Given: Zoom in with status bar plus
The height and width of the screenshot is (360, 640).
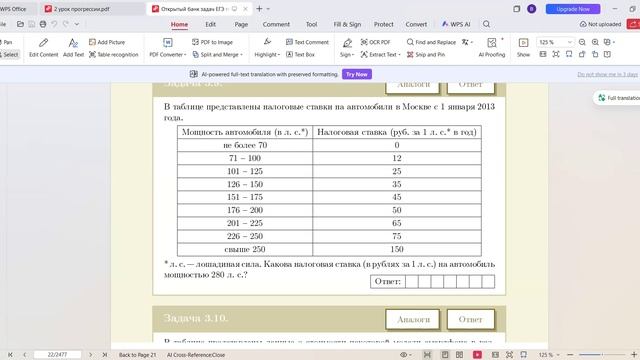Looking at the screenshot, I should [x=634, y=355].
